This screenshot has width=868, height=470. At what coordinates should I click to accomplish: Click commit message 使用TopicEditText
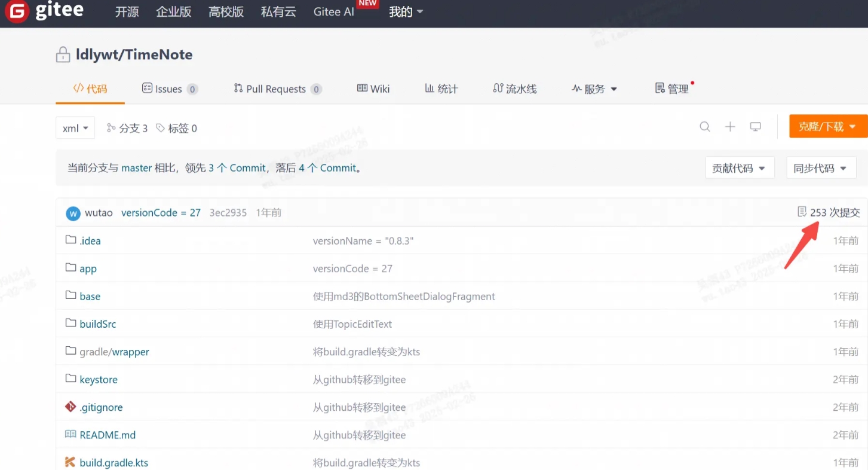352,324
